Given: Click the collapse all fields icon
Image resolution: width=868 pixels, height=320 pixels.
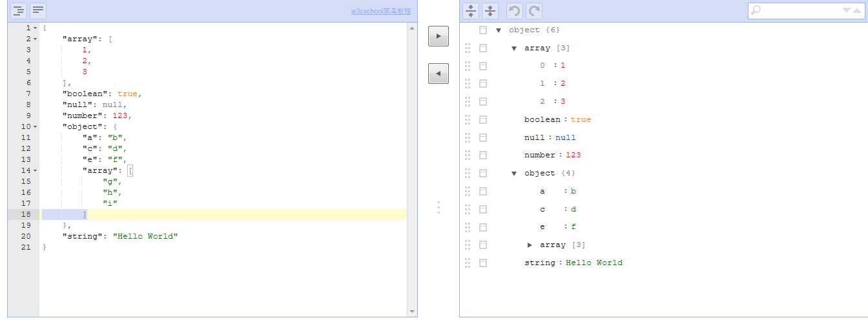Looking at the screenshot, I should coord(490,11).
